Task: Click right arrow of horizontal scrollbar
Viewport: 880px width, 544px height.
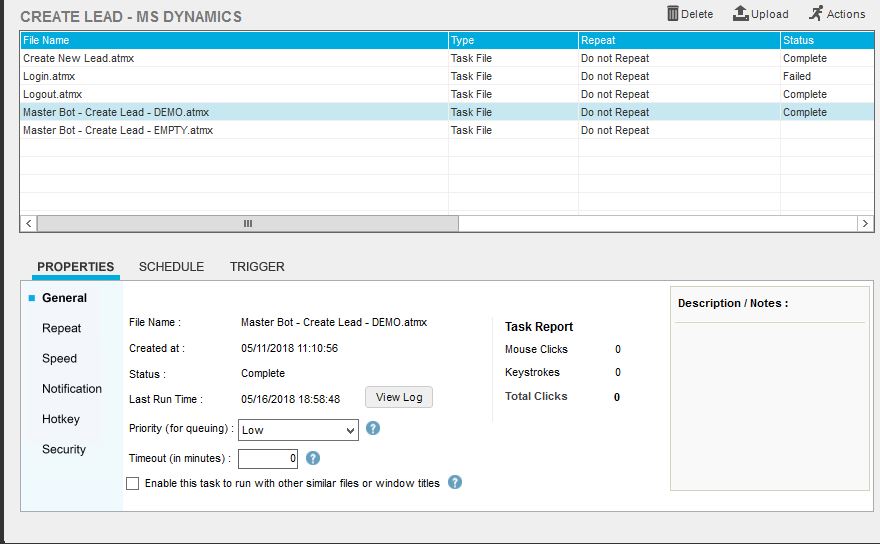Action: tap(866, 224)
